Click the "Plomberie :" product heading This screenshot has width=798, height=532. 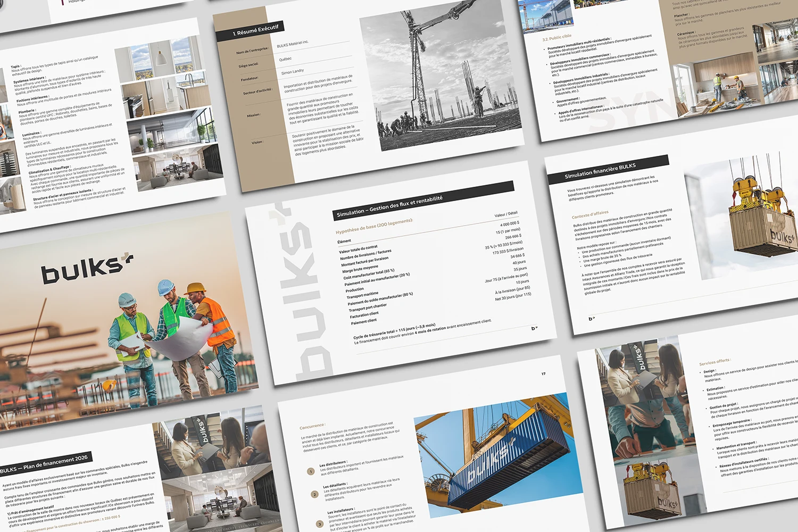pyautogui.click(x=27, y=111)
